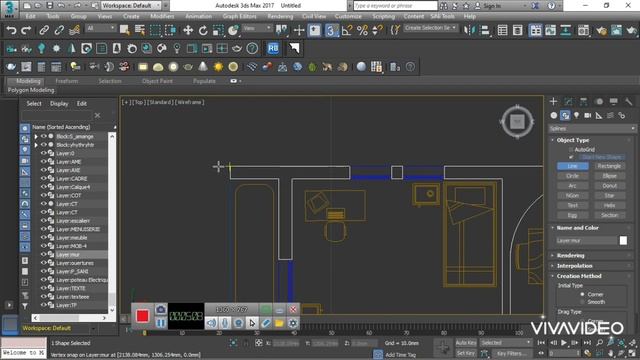
Task: Switch to the Freeform ribbon tab
Action: pyautogui.click(x=67, y=81)
